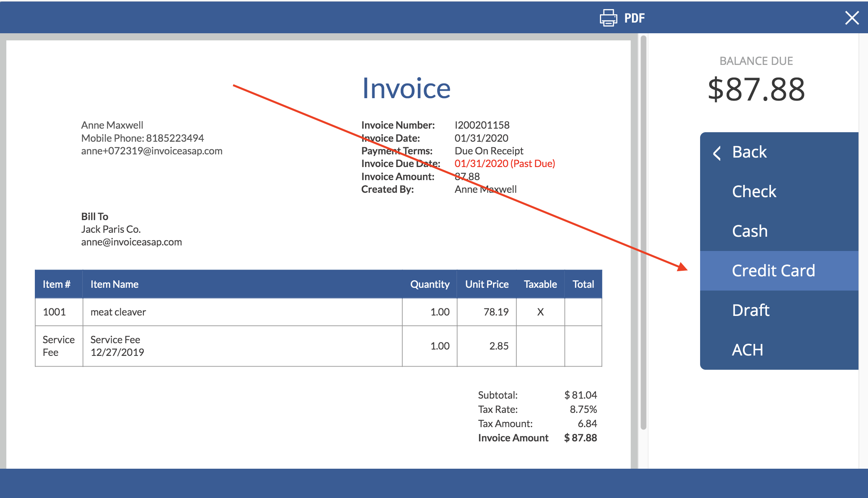Click the Taxable X mark for item 1001
Viewport: 868px width, 498px height.
point(540,312)
